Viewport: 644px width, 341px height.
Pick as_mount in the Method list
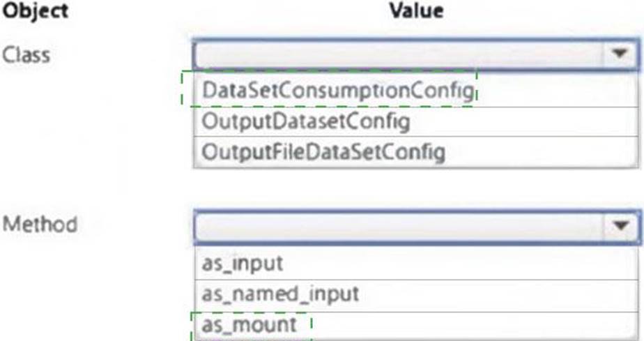(x=250, y=324)
